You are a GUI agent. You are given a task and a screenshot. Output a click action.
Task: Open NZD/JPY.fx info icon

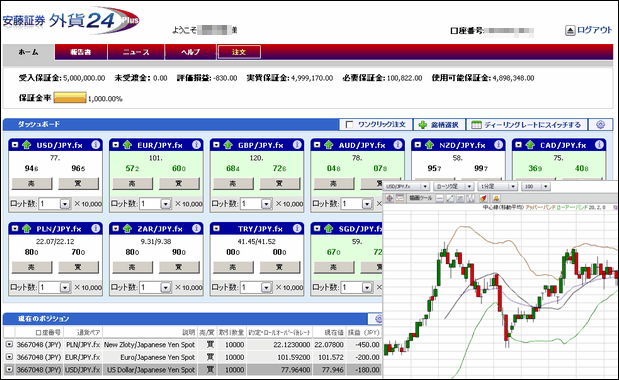[498, 145]
